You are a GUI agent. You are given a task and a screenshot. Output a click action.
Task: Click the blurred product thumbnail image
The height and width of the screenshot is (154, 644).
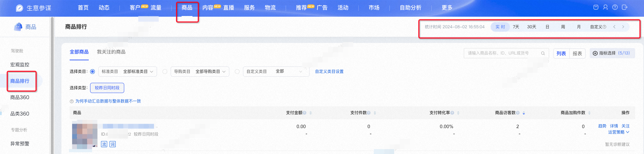[85, 135]
